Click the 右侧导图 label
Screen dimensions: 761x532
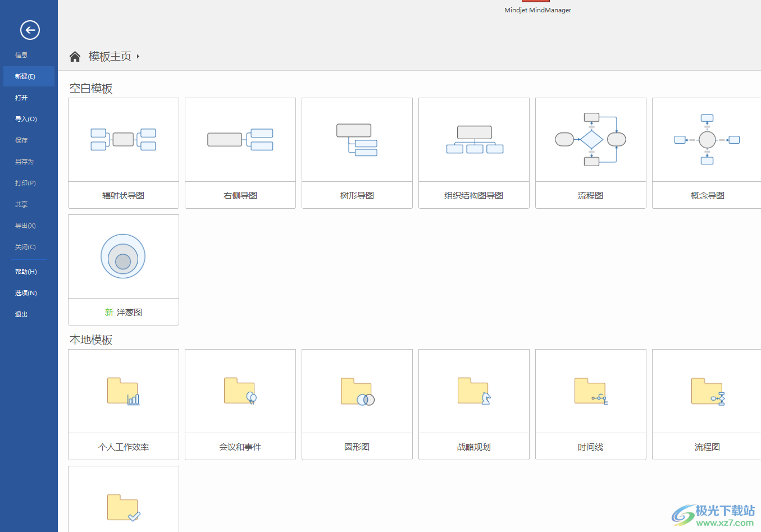(240, 195)
